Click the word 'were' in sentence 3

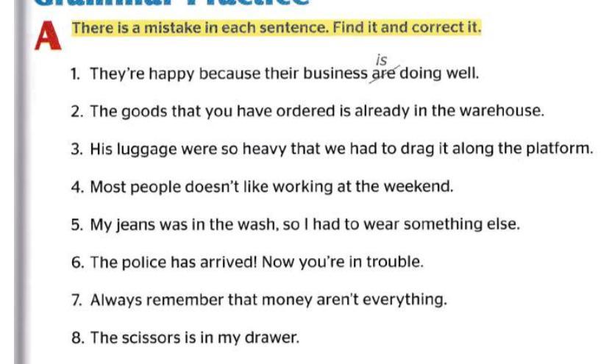195,149
